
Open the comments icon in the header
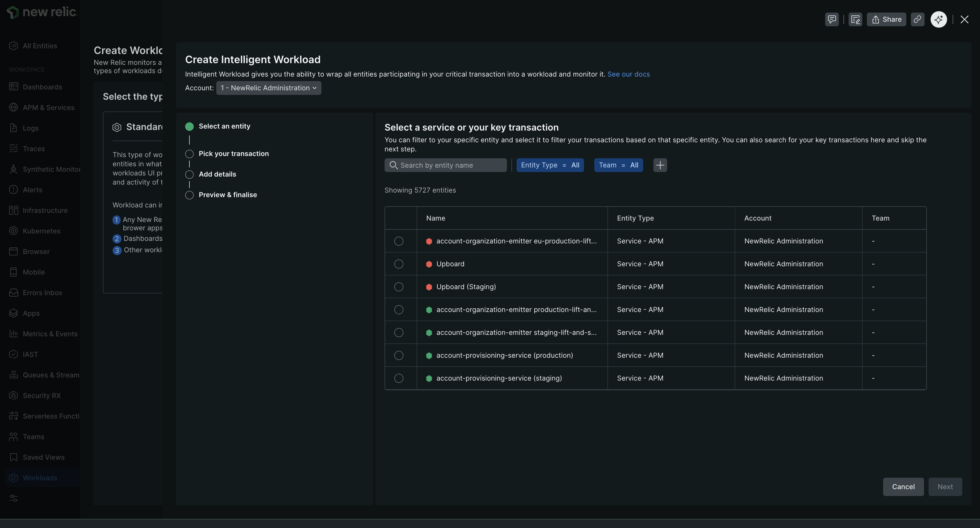(x=832, y=19)
